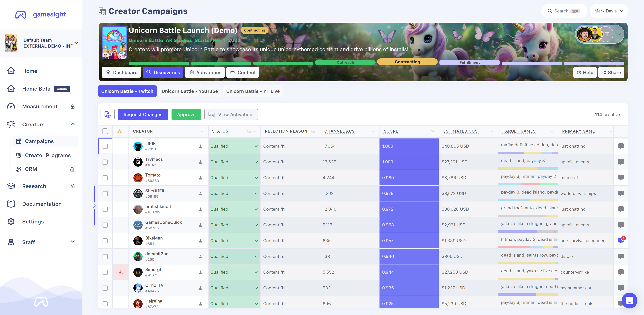Select the Unicorn Battle - YouTube tab
The image size is (644, 315).
pyautogui.click(x=189, y=91)
